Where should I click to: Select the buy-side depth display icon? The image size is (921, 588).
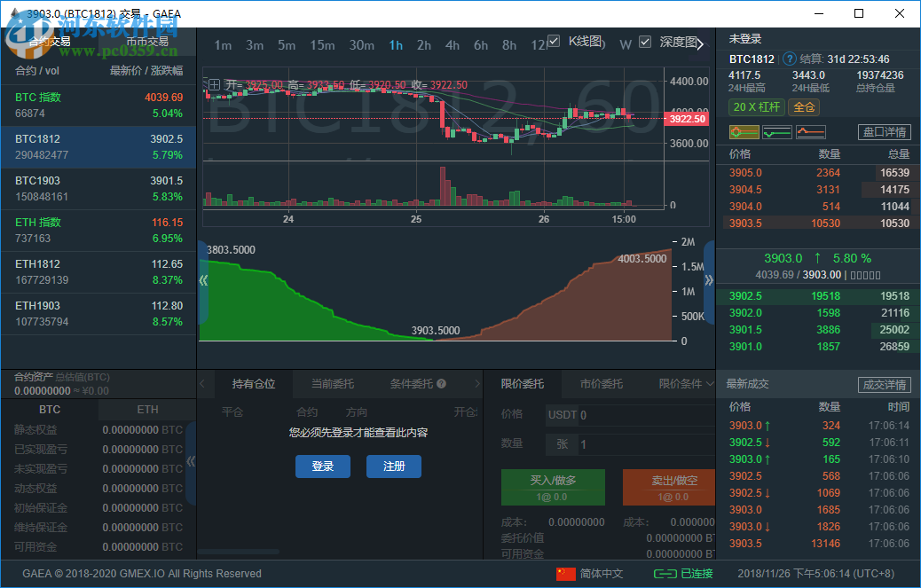776,131
